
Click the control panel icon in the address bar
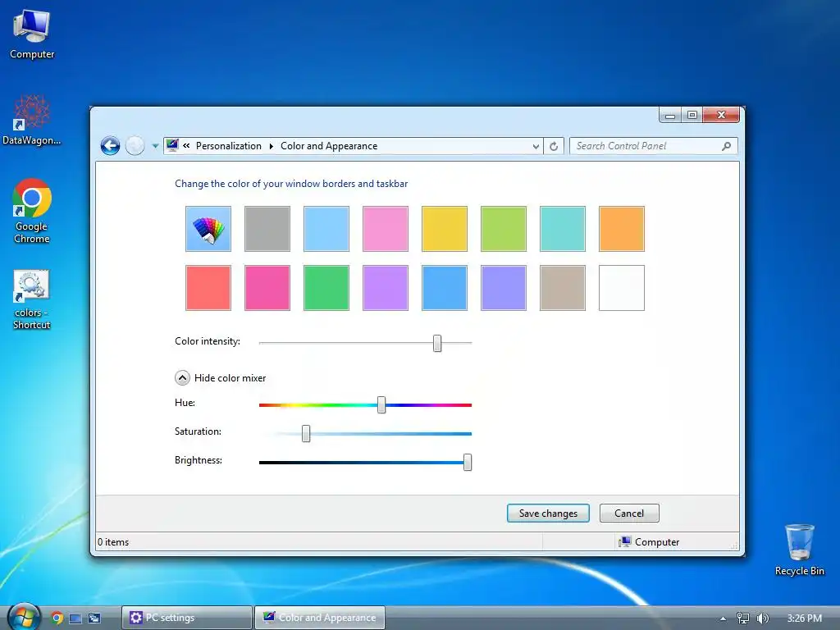pos(172,145)
